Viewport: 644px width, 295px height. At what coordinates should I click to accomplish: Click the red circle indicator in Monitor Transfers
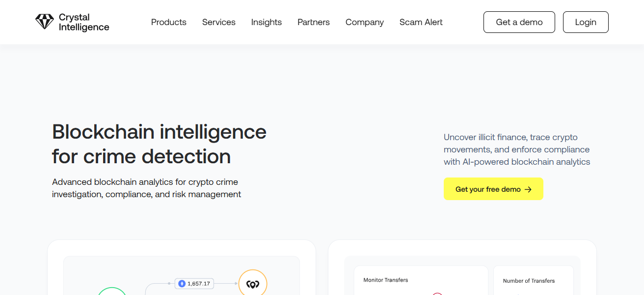pos(437,294)
